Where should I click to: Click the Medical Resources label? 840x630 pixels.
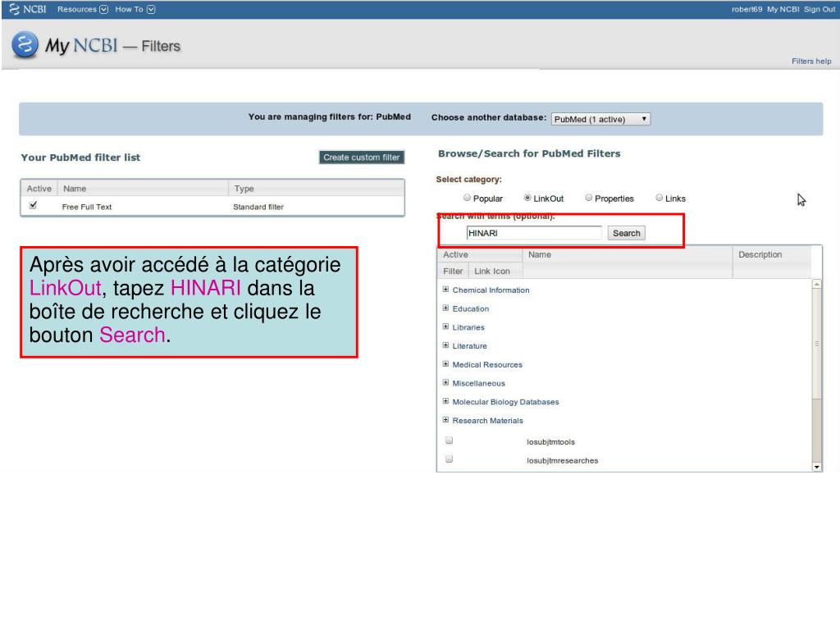pos(487,365)
